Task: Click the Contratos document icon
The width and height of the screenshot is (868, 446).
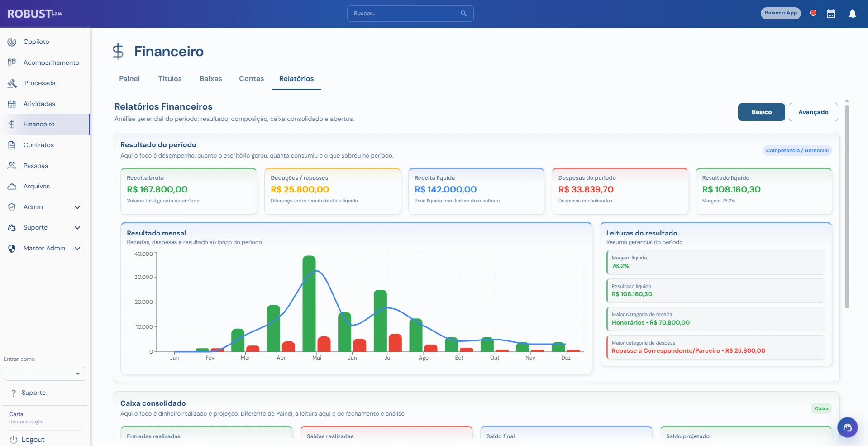Action: tap(12, 145)
